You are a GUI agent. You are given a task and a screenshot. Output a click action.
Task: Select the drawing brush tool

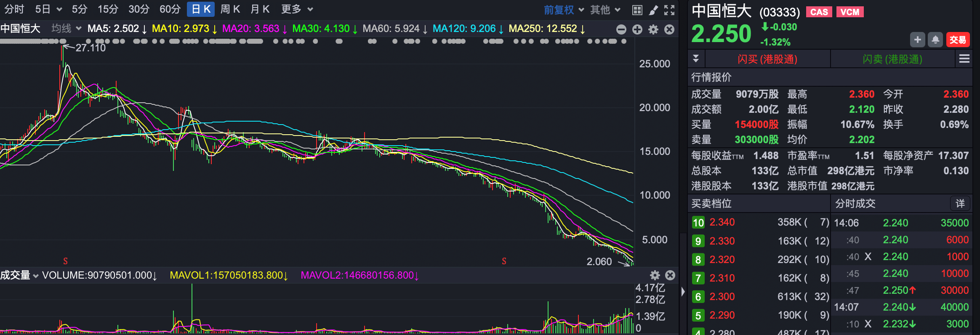click(653, 10)
